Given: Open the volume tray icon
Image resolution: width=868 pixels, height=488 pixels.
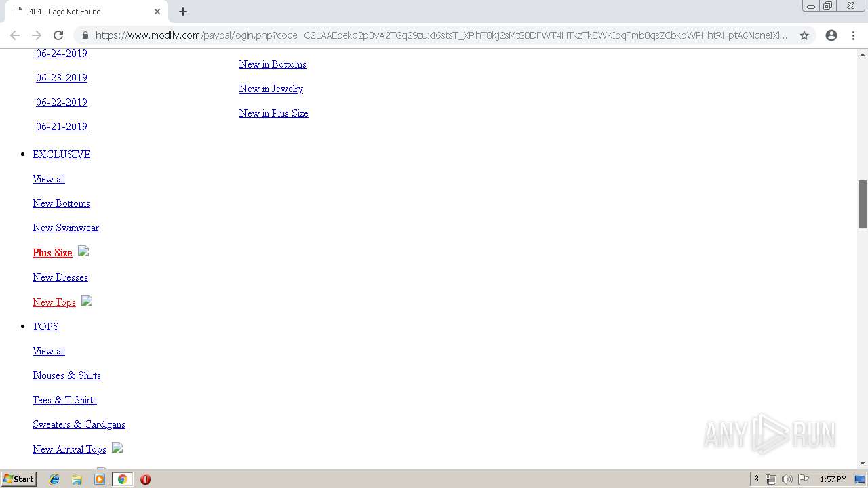Looking at the screenshot, I should 787,479.
